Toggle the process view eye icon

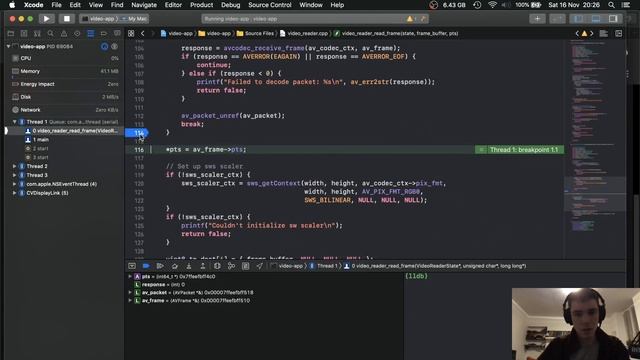(x=115, y=47)
